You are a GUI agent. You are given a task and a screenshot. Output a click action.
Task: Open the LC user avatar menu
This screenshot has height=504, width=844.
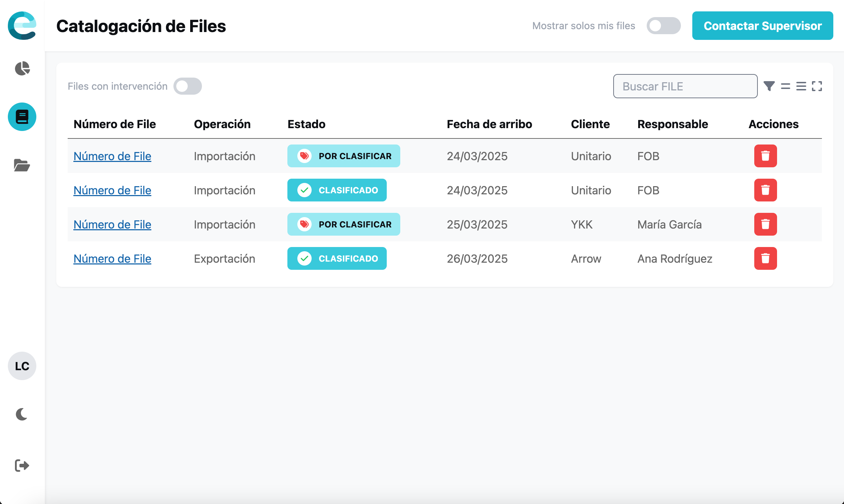(22, 366)
